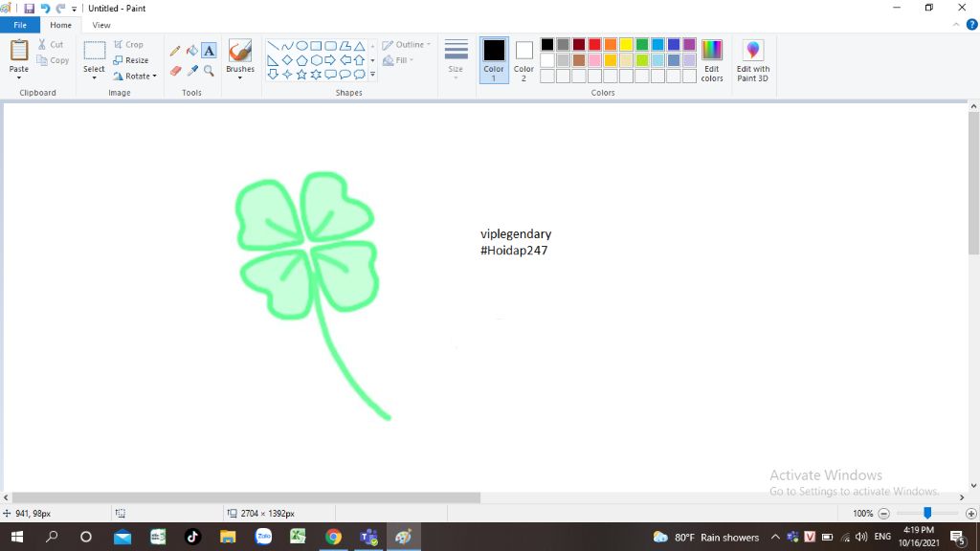Open the Brushes dropdown arrow
This screenshot has width=980, height=551.
pos(240,78)
